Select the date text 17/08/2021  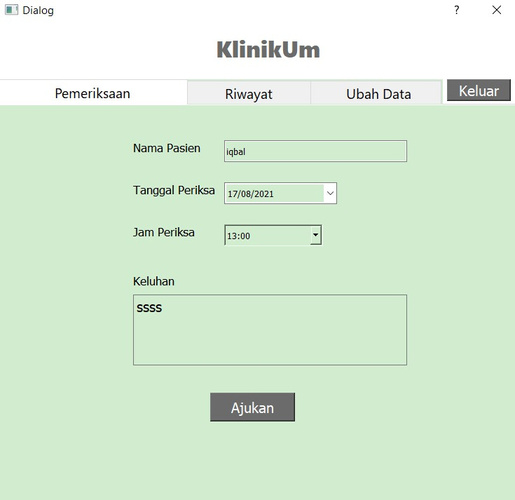(251, 194)
